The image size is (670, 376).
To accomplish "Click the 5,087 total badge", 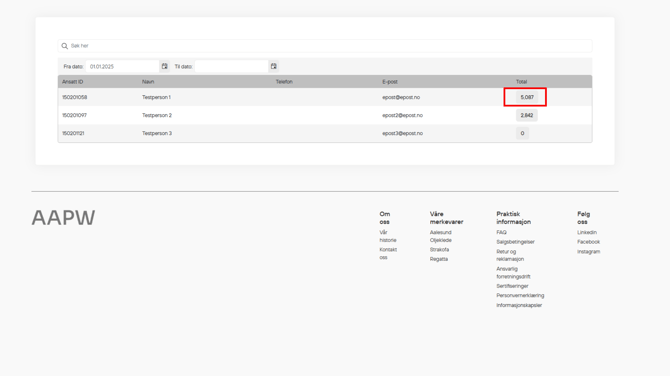I will click(x=527, y=97).
